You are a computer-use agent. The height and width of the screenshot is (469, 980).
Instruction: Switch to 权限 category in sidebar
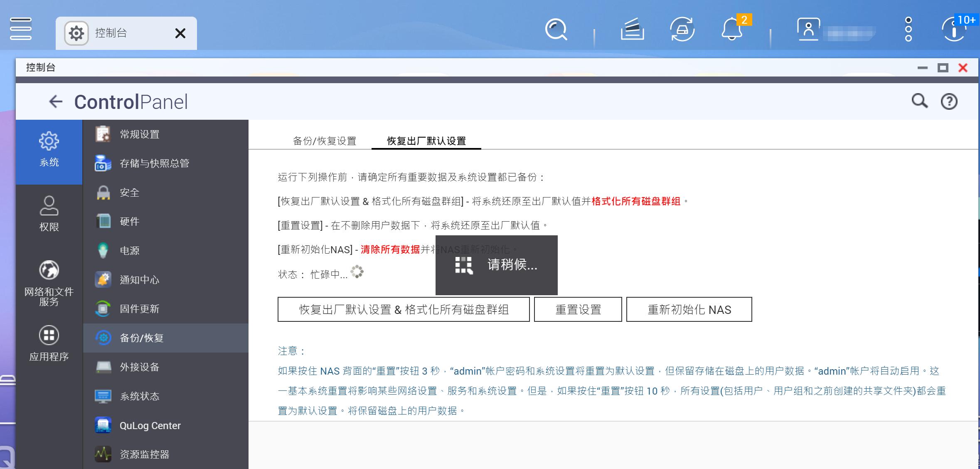point(49,213)
